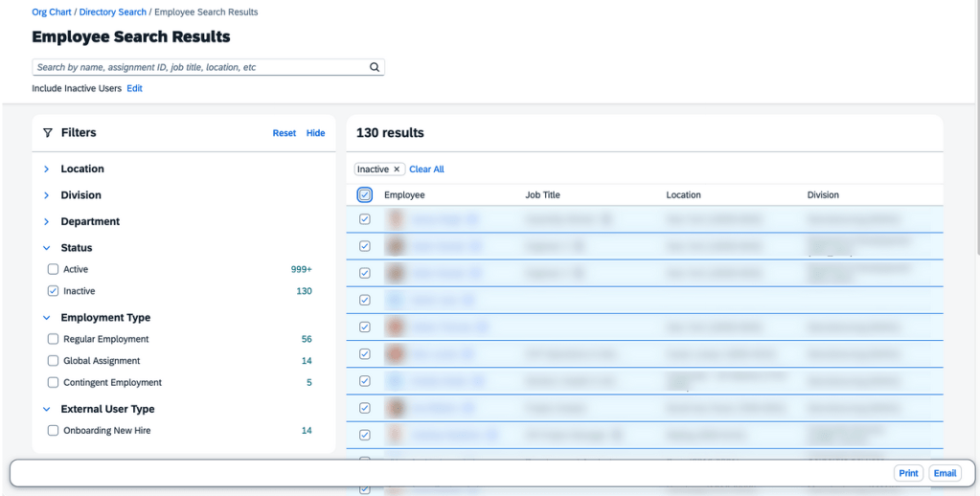980x496 pixels.
Task: Tick the Contingent Employment checkbox
Action: 54,383
